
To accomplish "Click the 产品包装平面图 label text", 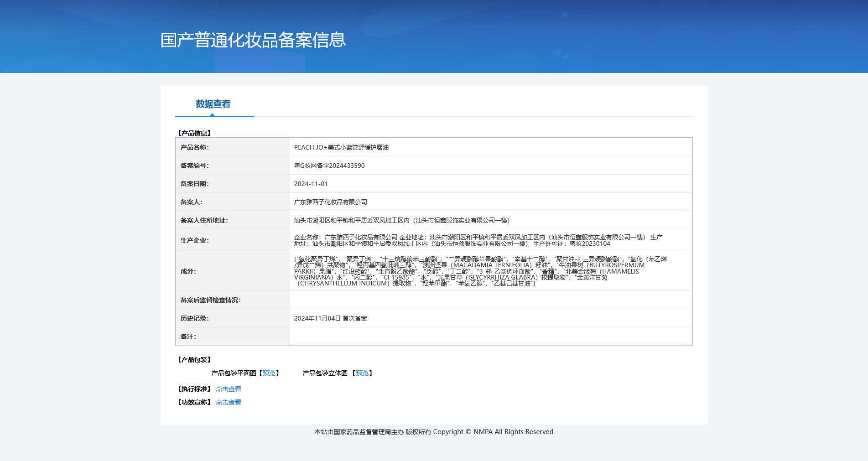I will point(234,373).
